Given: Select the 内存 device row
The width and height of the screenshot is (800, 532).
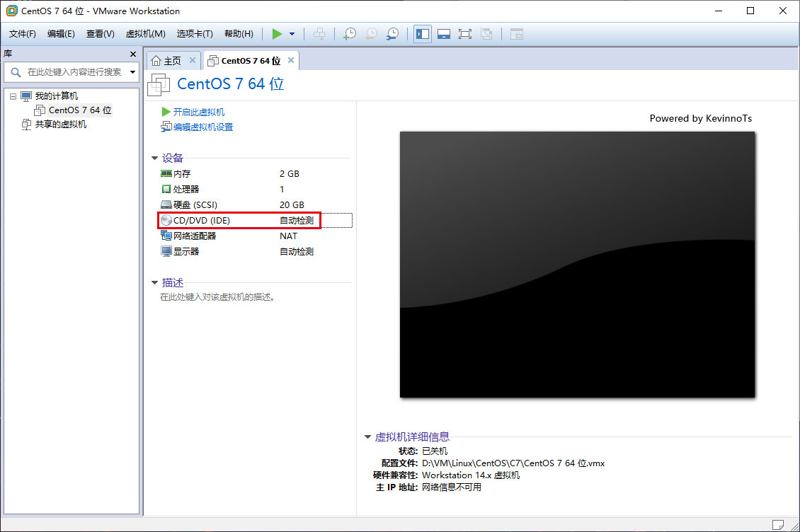Looking at the screenshot, I should pyautogui.click(x=255, y=174).
